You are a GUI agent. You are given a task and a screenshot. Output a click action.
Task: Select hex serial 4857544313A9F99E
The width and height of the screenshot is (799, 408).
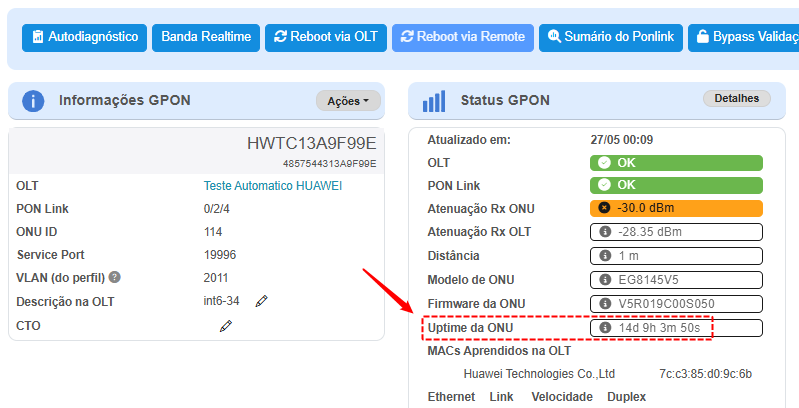tap(330, 164)
